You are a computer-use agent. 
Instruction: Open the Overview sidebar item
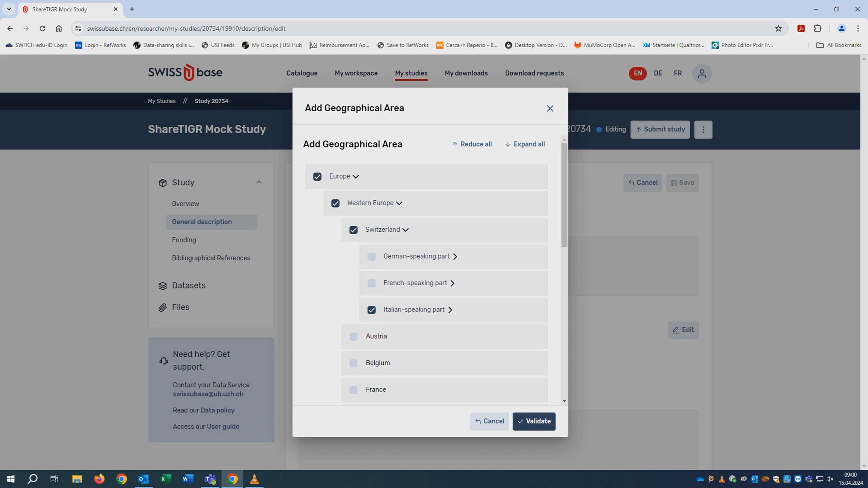click(x=185, y=204)
